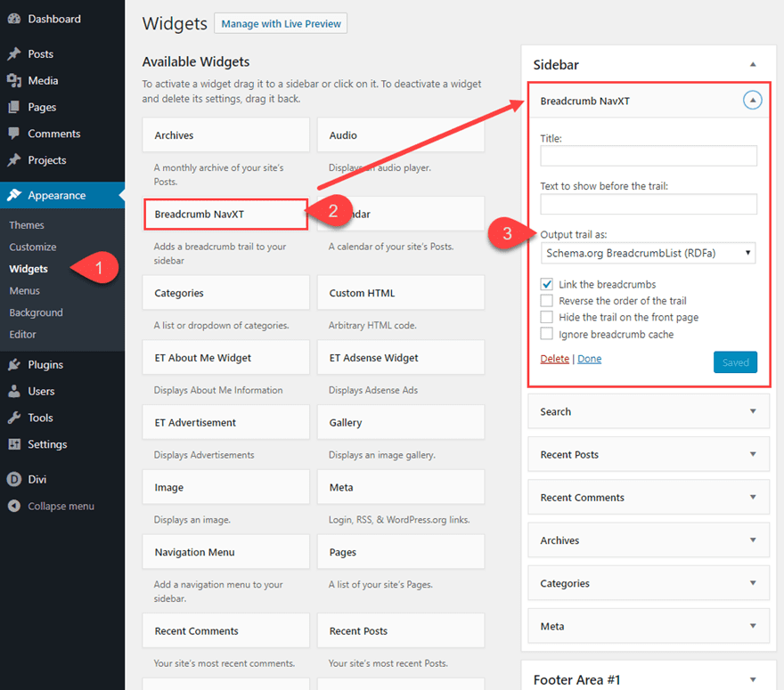Enable Reverse the order of the trail
This screenshot has width=784, height=690.
coord(546,301)
